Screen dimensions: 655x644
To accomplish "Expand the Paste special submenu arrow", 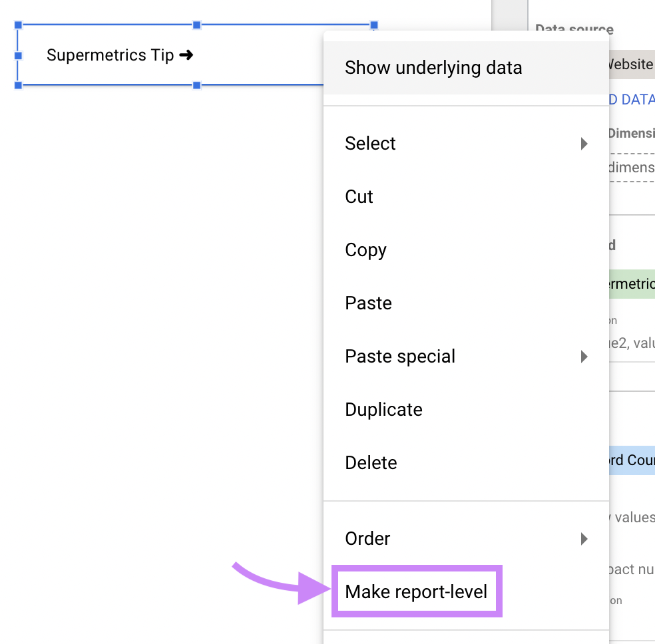I will tap(584, 357).
